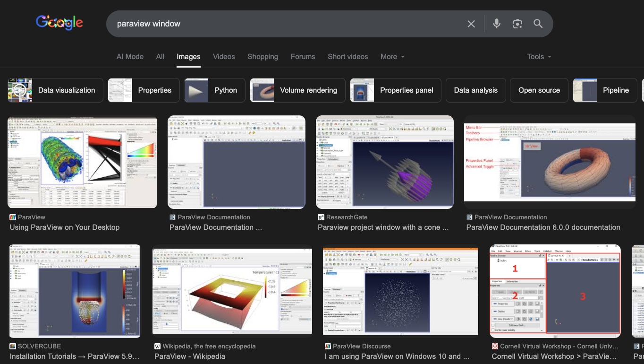This screenshot has height=364, width=644.
Task: Click the 'ParaView - Wikipedia' title
Action: pos(190,356)
